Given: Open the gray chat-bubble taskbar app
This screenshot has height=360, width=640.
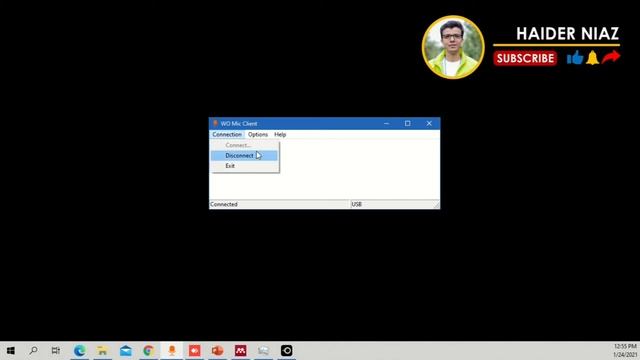Looking at the screenshot, I should coord(263,351).
